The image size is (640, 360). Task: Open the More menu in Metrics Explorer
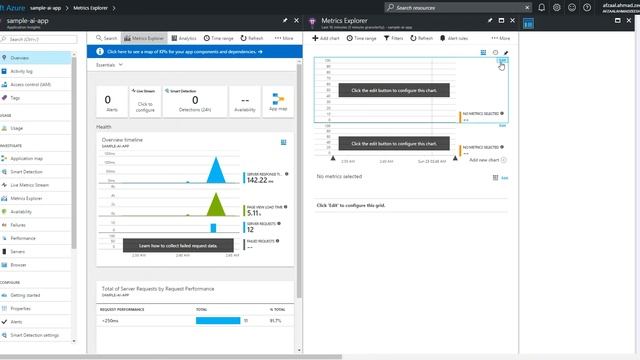coord(501,38)
